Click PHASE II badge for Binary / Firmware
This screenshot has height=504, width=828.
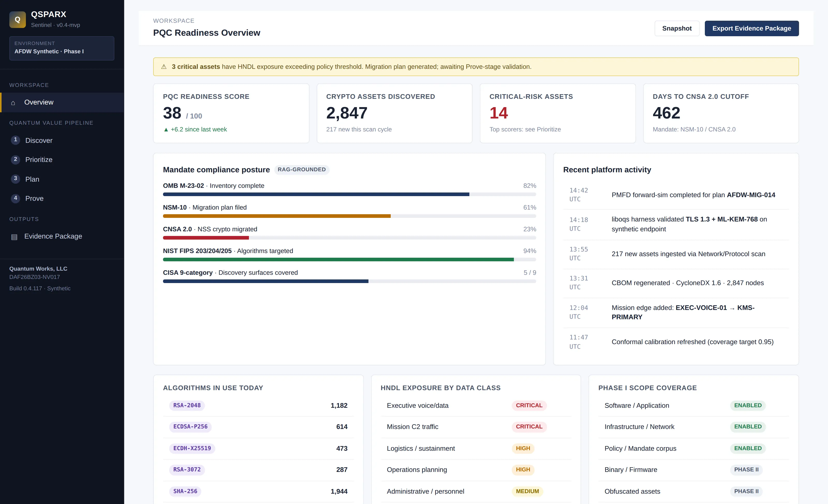point(746,470)
